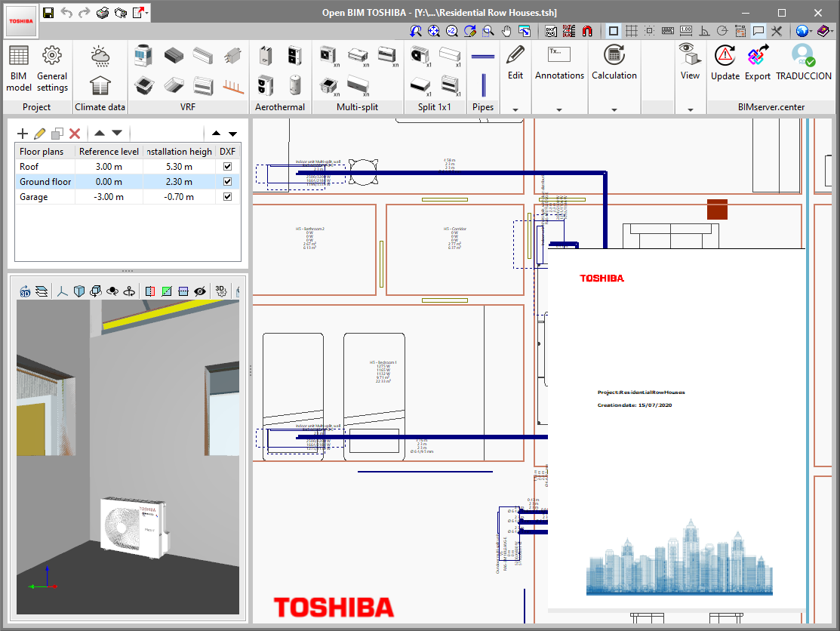
Task: Select the Aerothermal hot water tank icon
Action: point(294,85)
